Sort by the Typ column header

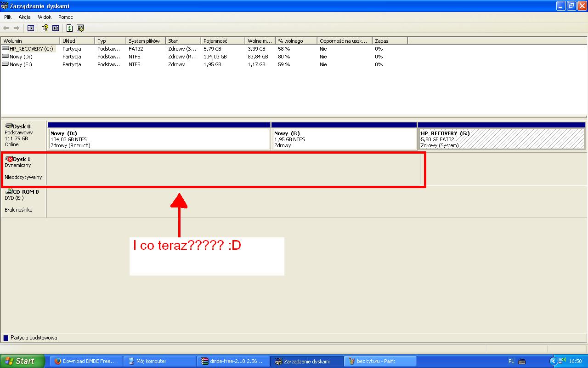pyautogui.click(x=110, y=41)
